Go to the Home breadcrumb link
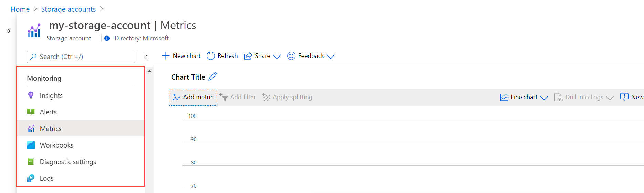 pyautogui.click(x=20, y=9)
